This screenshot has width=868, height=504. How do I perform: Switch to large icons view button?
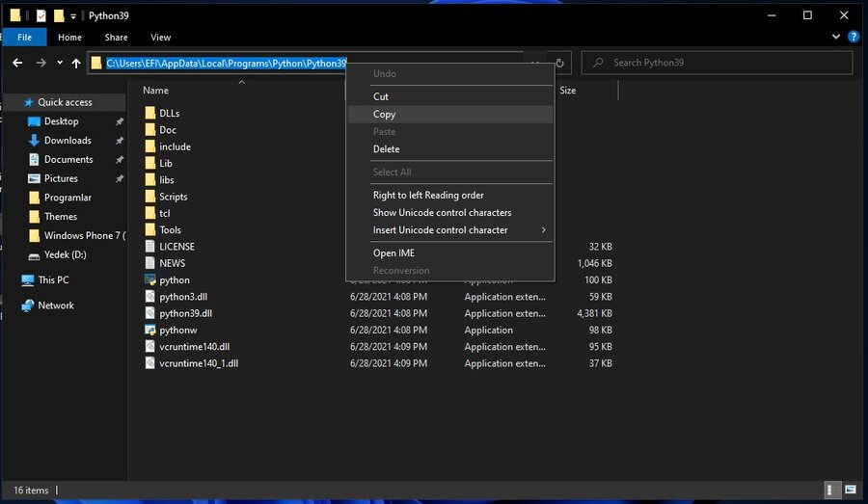pyautogui.click(x=851, y=491)
